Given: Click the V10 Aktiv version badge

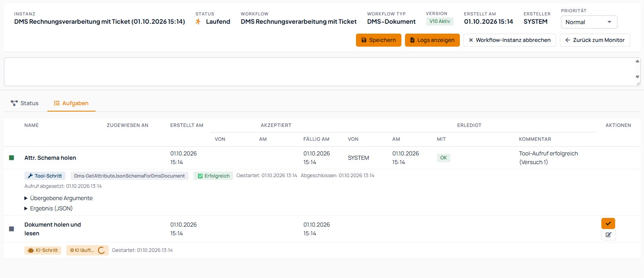Looking at the screenshot, I should click(440, 21).
